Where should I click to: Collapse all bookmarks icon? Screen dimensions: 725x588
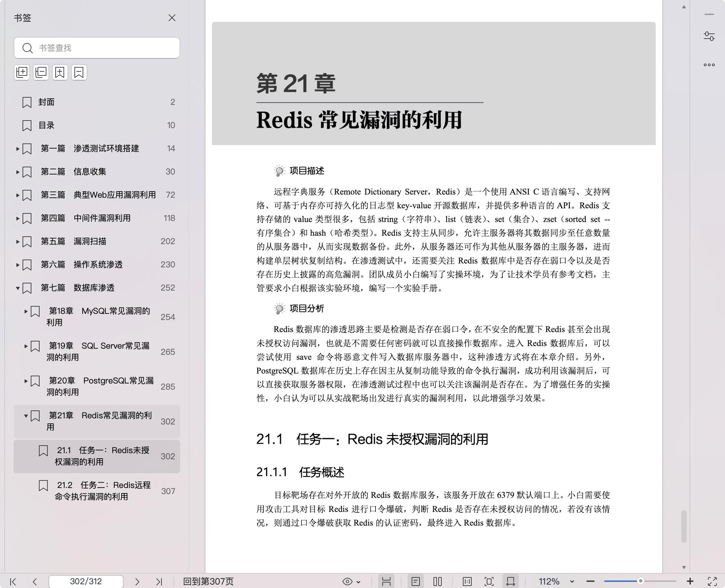41,72
